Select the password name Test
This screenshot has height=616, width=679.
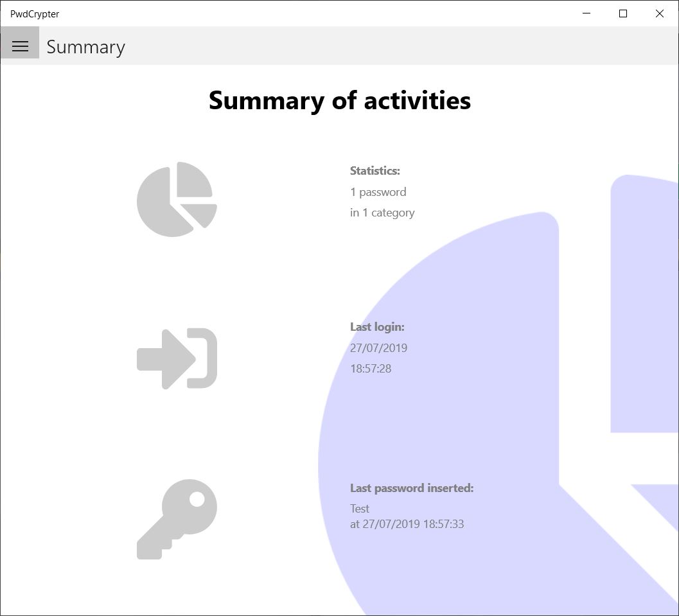pos(360,508)
